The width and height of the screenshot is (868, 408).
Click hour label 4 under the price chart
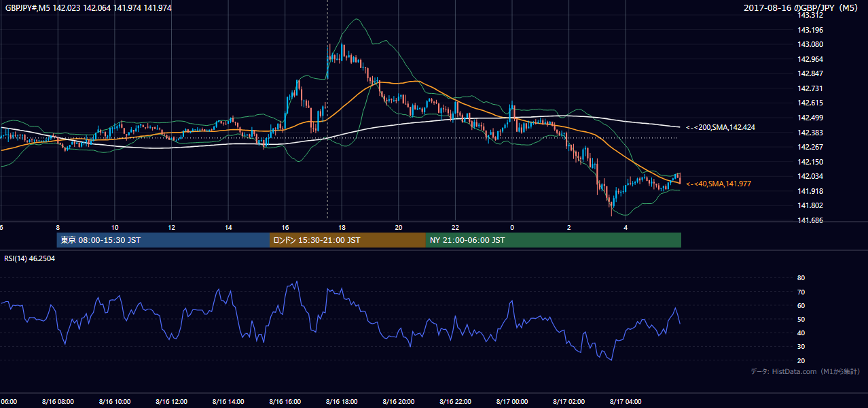pyautogui.click(x=626, y=227)
